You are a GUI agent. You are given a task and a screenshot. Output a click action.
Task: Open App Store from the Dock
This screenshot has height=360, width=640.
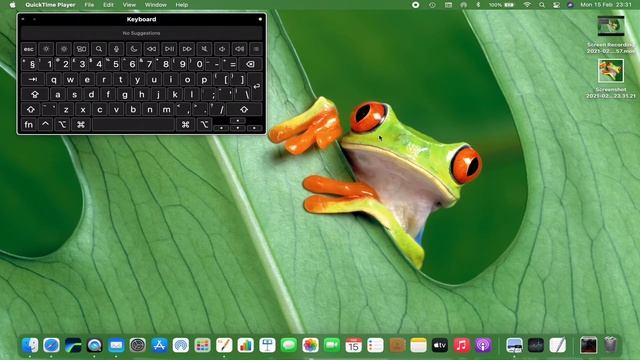pos(159,345)
